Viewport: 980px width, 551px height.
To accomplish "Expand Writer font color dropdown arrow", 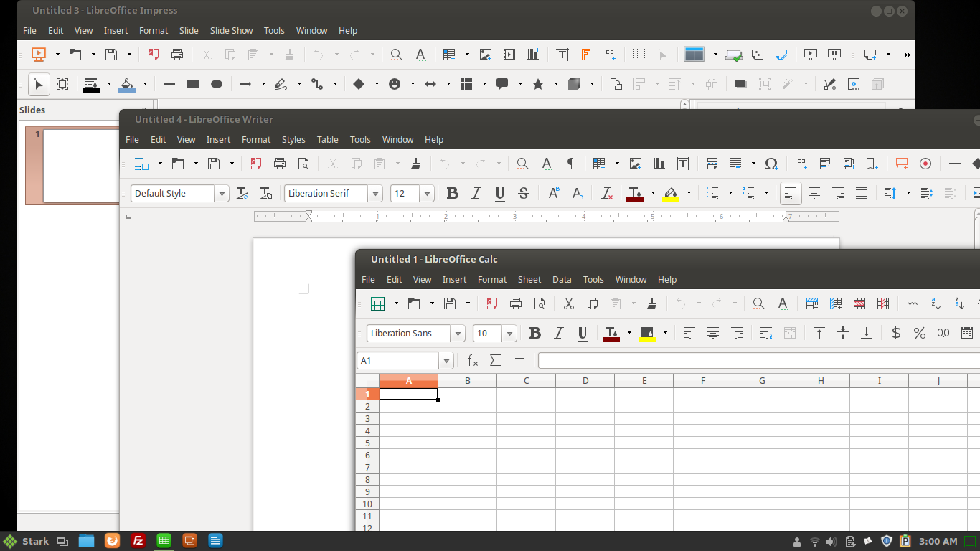I will 652,193.
